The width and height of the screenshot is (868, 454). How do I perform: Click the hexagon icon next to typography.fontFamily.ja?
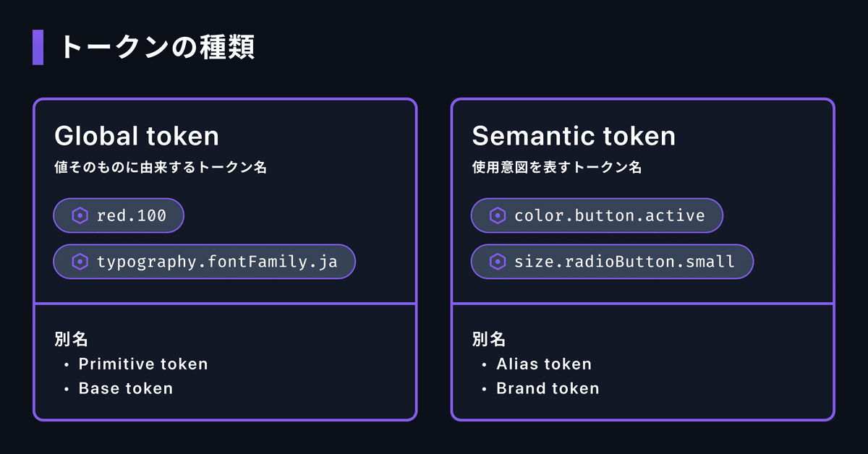pos(80,262)
